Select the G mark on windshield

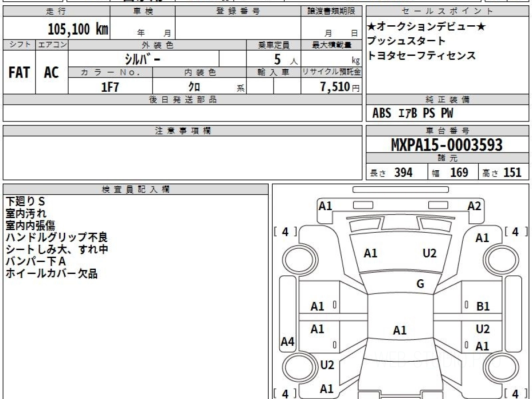pyautogui.click(x=420, y=284)
